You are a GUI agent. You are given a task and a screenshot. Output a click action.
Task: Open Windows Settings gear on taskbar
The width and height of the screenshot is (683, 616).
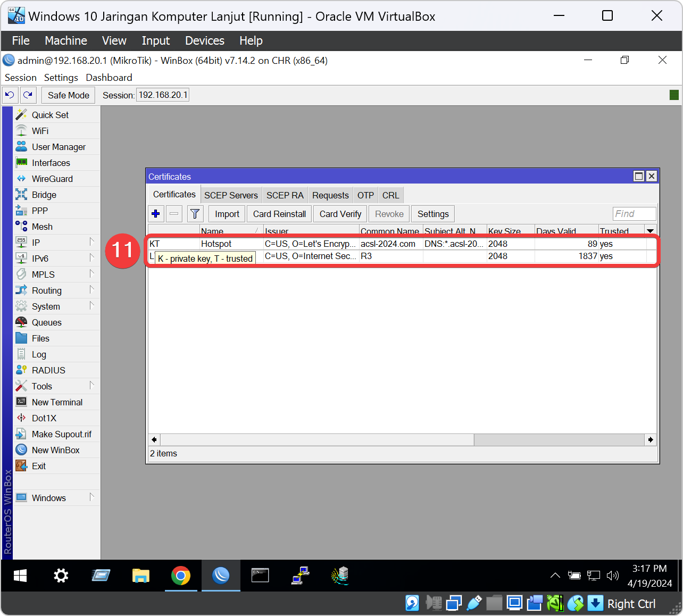pos(61,576)
